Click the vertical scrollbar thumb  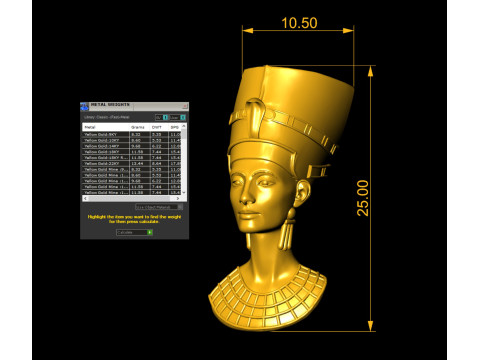point(184,134)
